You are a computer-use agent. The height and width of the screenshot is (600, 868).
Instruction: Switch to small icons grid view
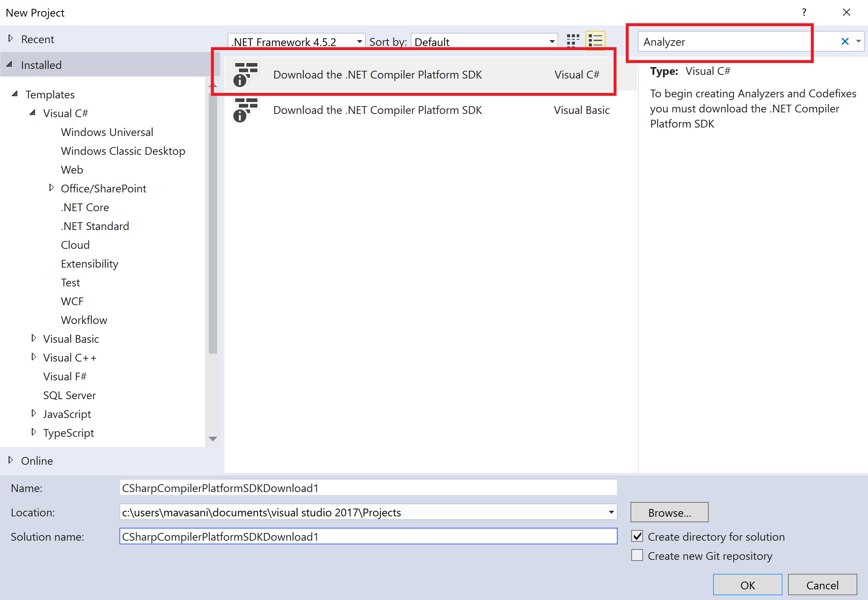[572, 41]
